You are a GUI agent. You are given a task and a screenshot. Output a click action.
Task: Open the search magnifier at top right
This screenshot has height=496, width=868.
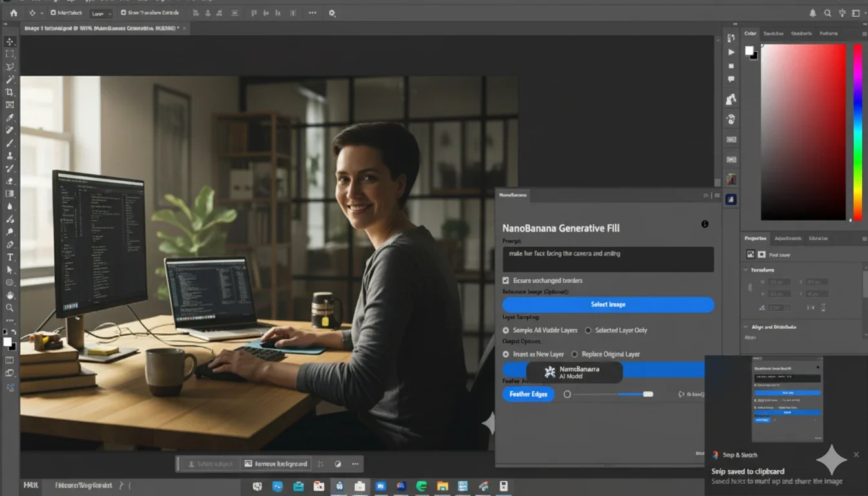[828, 13]
